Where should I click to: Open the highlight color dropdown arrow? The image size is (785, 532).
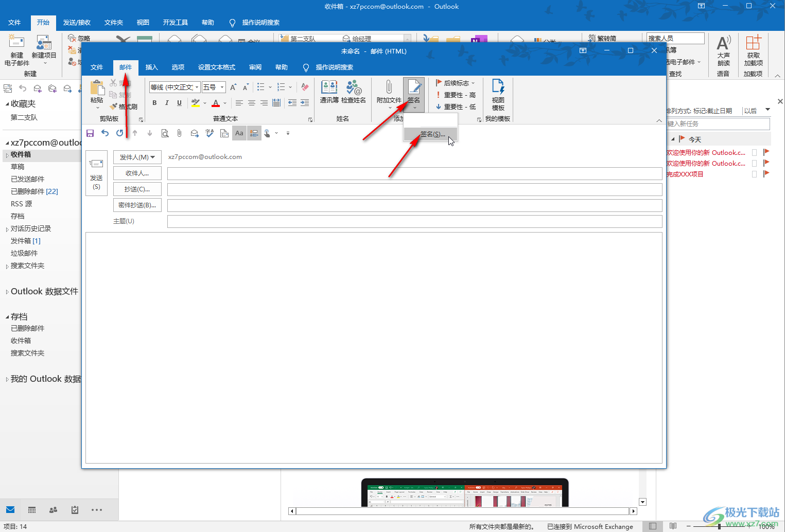coord(205,103)
